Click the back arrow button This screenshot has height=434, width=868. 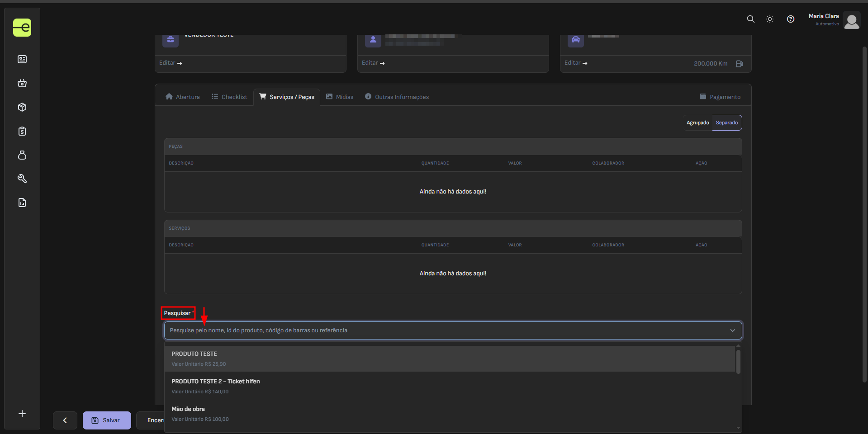click(65, 420)
